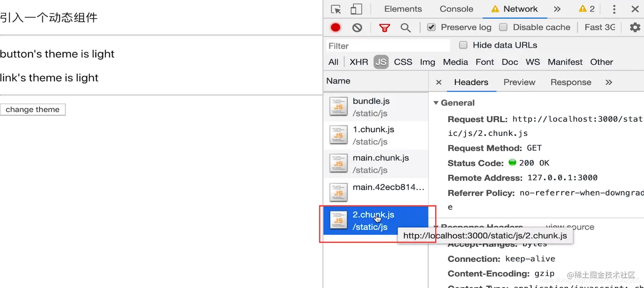The image size is (644, 288).
Task: Click the 引入一个动态组件 heading
Action: (x=49, y=18)
